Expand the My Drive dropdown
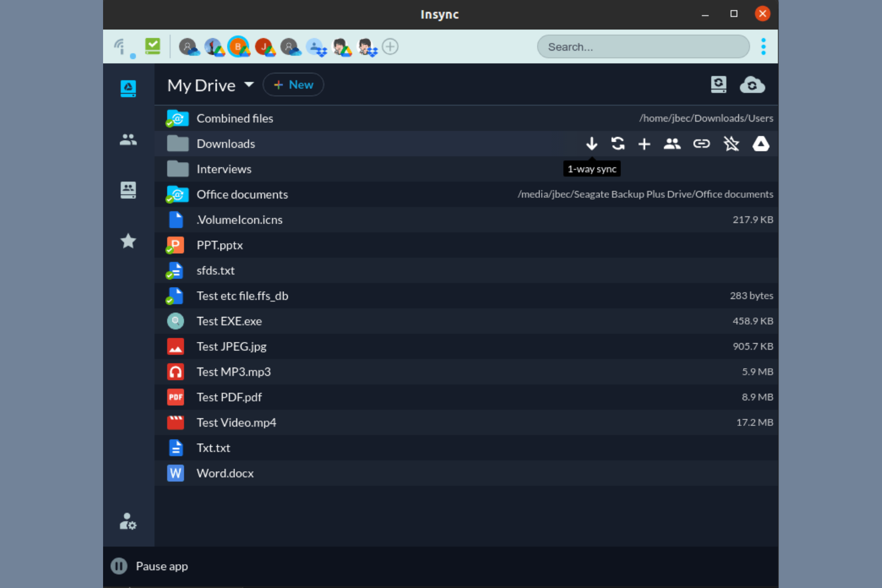Image resolution: width=882 pixels, height=588 pixels. click(250, 85)
